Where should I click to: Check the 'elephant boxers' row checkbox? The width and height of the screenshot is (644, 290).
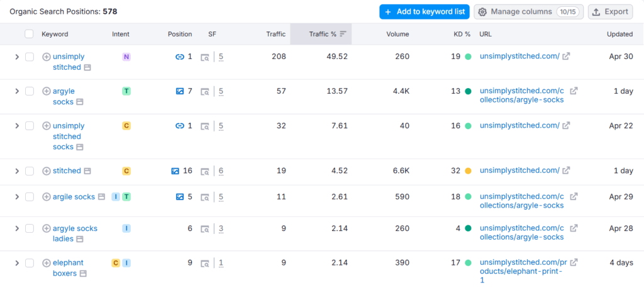point(29,263)
